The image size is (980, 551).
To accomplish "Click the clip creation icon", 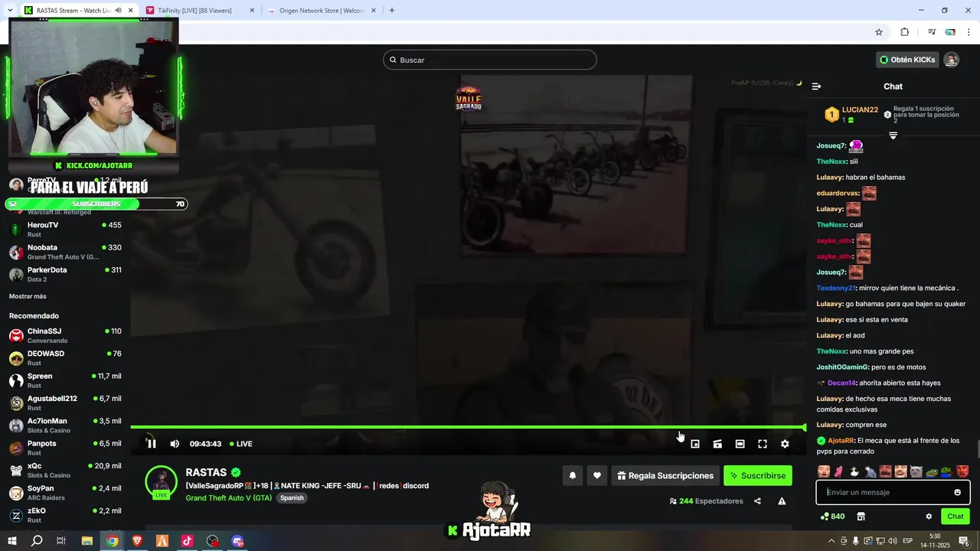I will 717,444.
